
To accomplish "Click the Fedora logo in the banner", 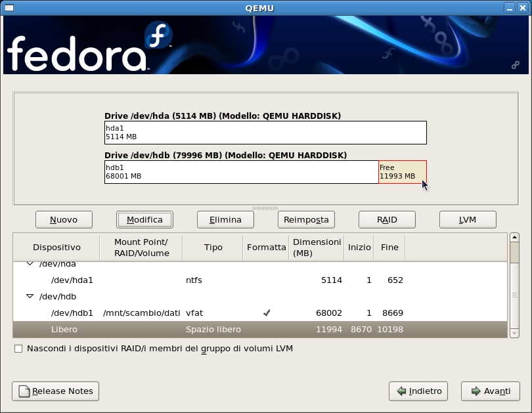I will pyautogui.click(x=89, y=47).
